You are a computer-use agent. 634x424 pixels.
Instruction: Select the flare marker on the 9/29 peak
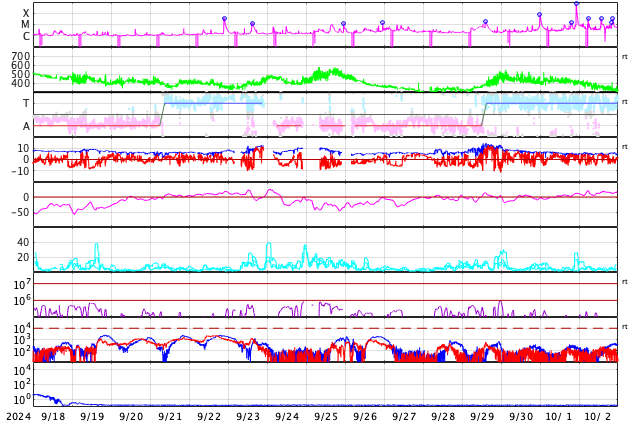tap(486, 21)
